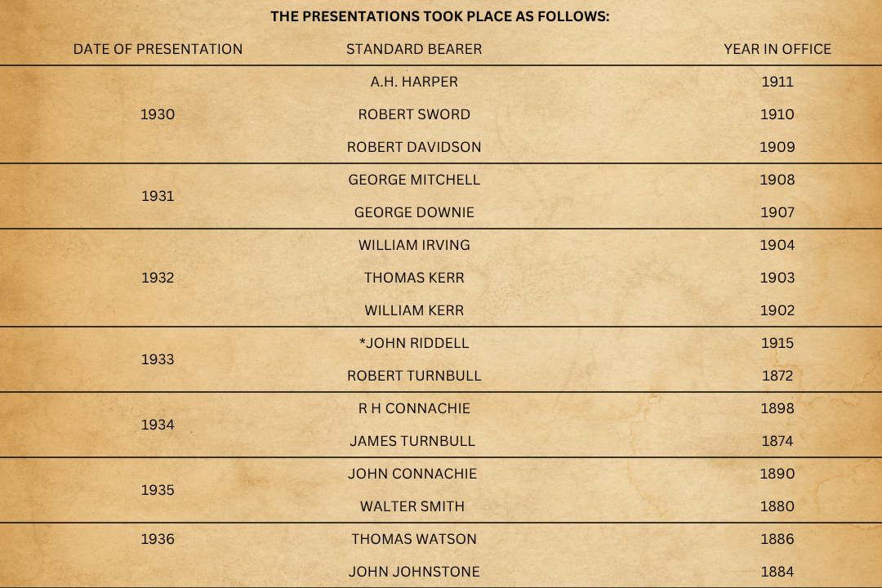Click the R H Connachie name
The width and height of the screenshot is (882, 588).
tap(414, 408)
